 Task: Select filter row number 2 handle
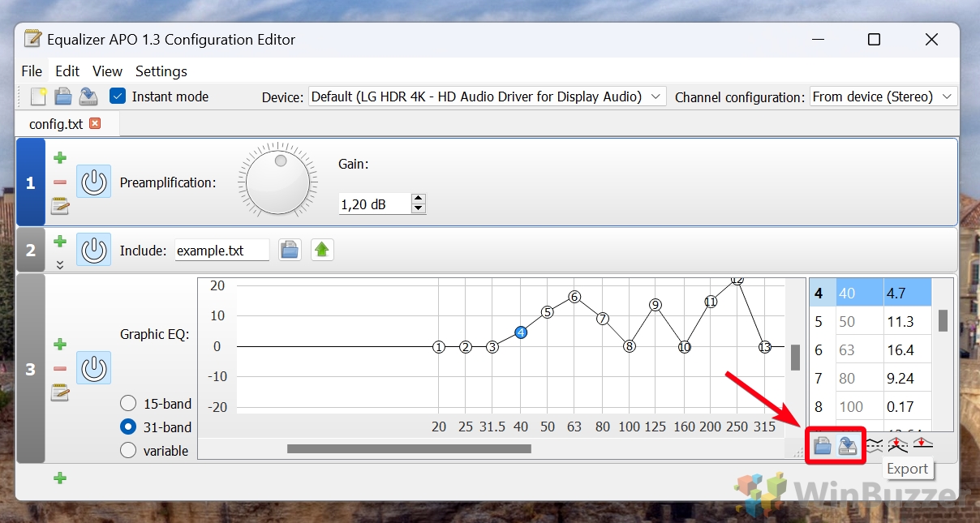(31, 250)
